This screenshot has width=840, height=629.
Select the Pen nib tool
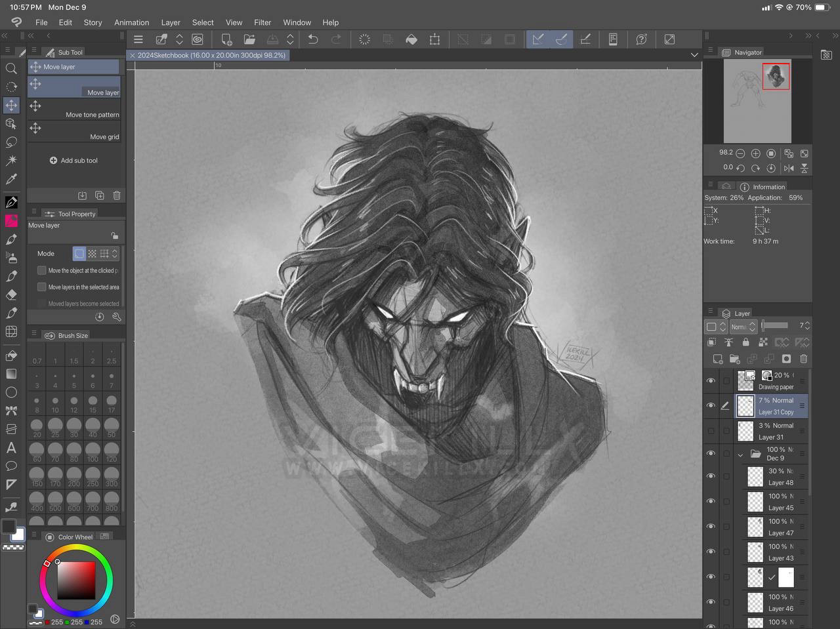click(x=11, y=203)
